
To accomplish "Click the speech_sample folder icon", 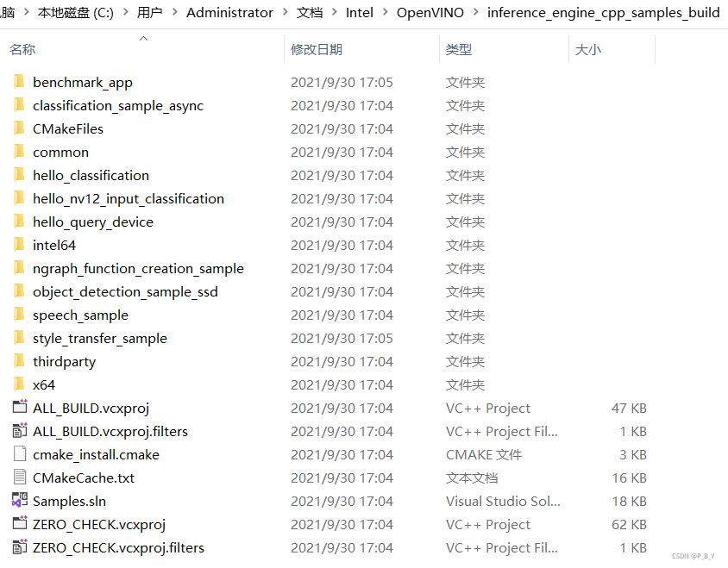I will pos(19,314).
